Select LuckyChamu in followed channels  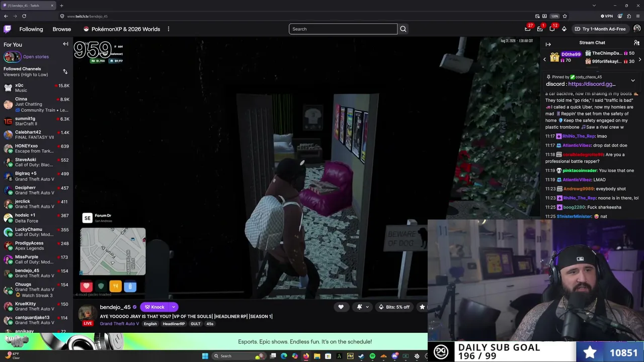tap(36, 232)
